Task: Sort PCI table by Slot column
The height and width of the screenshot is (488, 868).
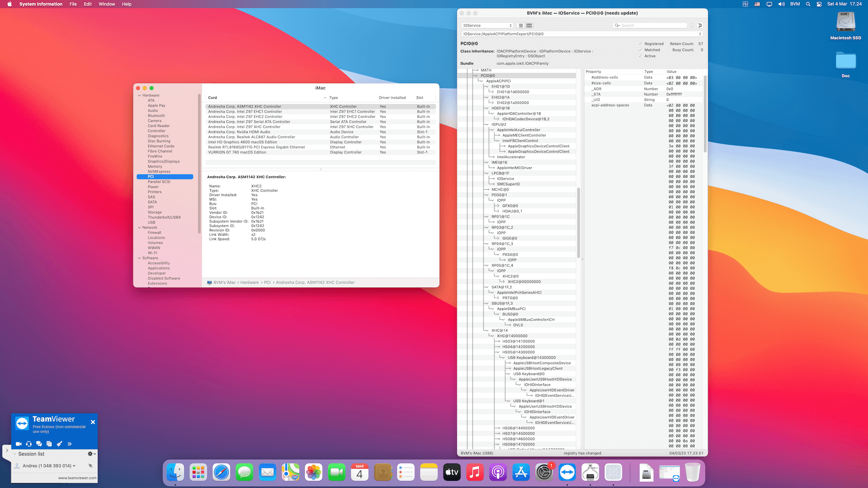Action: [425, 98]
